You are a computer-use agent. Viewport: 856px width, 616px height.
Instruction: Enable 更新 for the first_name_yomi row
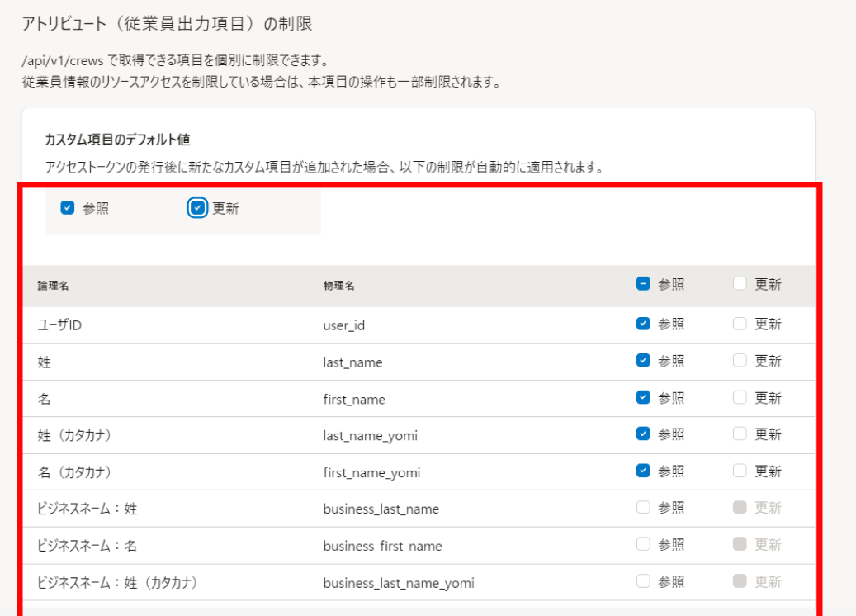click(740, 471)
